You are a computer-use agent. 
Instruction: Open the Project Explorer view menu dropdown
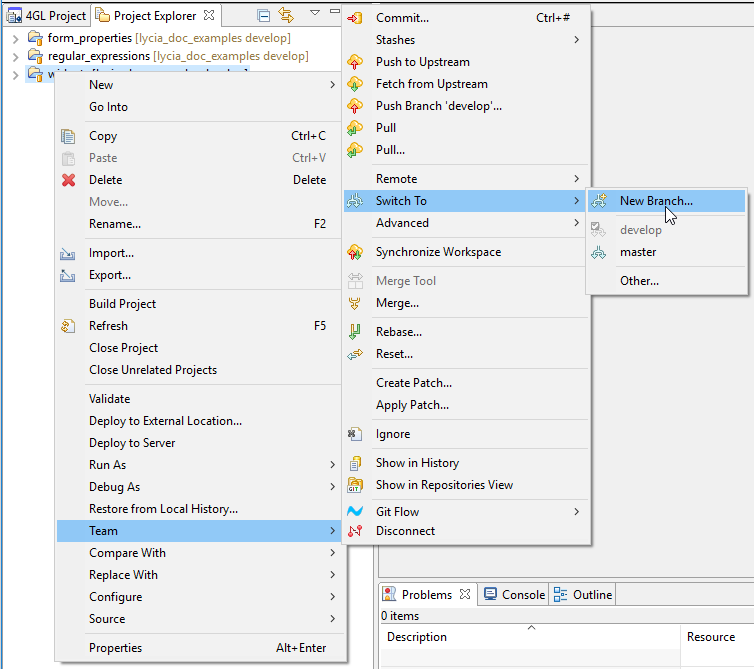[314, 14]
